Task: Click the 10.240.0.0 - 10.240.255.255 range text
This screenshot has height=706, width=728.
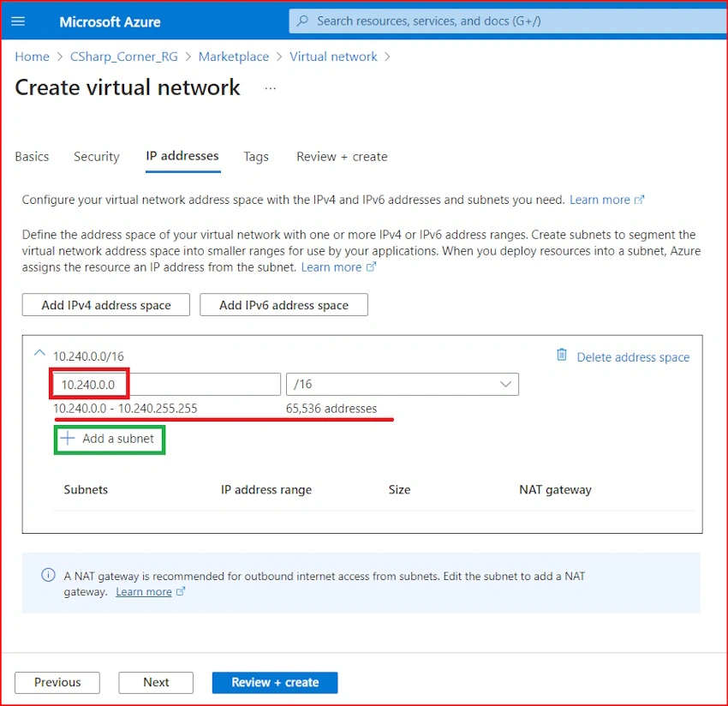Action: [x=125, y=409]
